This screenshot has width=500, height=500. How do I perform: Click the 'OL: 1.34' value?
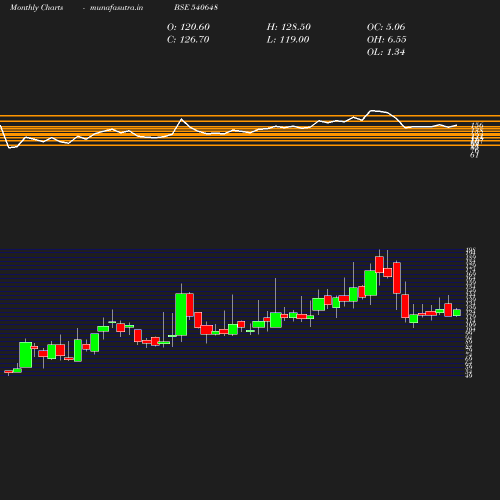point(386,52)
